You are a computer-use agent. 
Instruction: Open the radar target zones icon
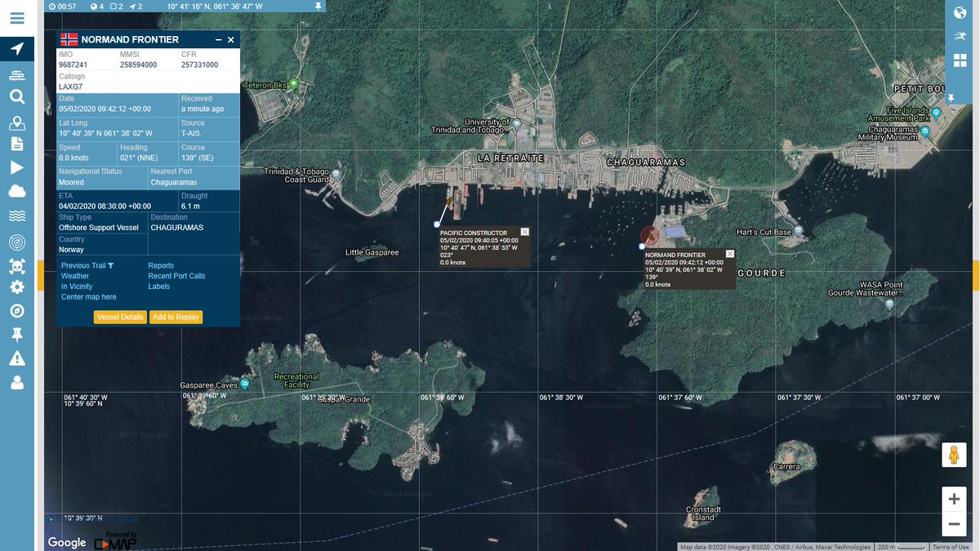(x=17, y=242)
